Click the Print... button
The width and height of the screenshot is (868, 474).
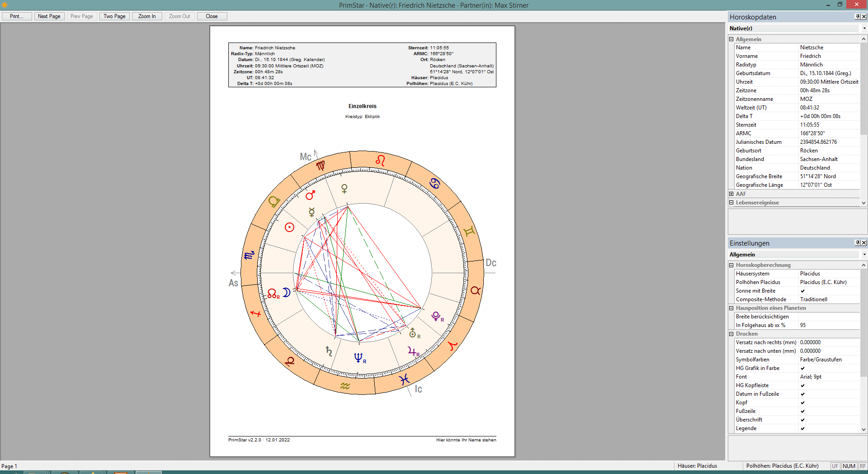click(17, 16)
